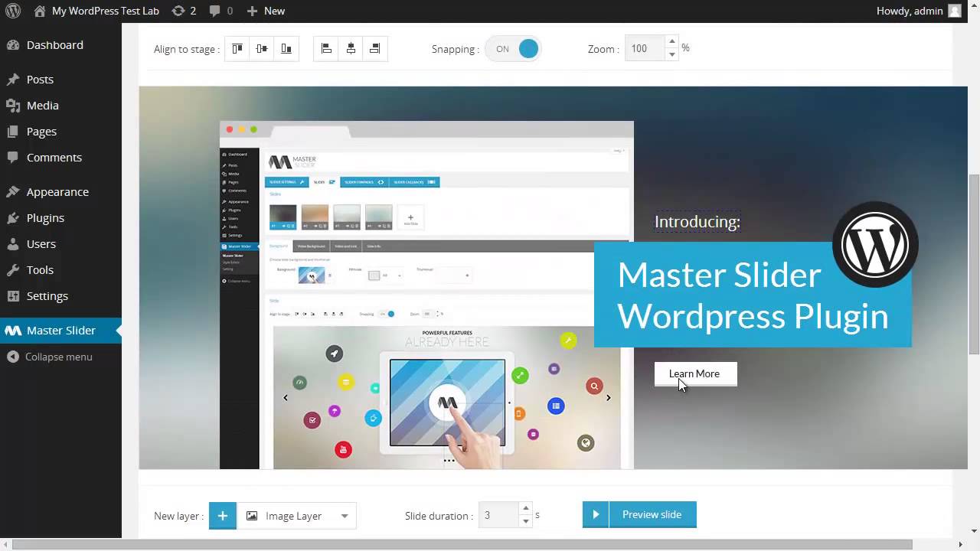Click the Settings sliders icon
Screen dimensions: 980x551
tap(13, 295)
